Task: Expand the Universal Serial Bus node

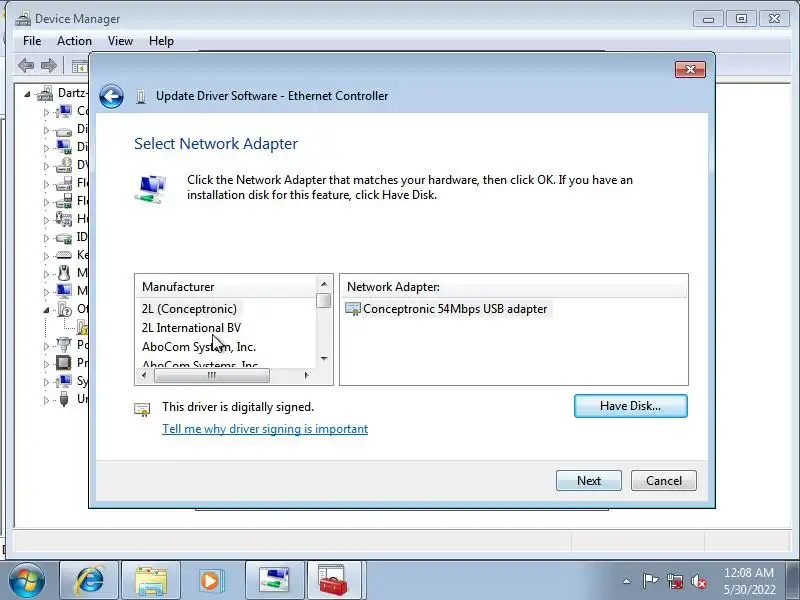Action: point(46,400)
